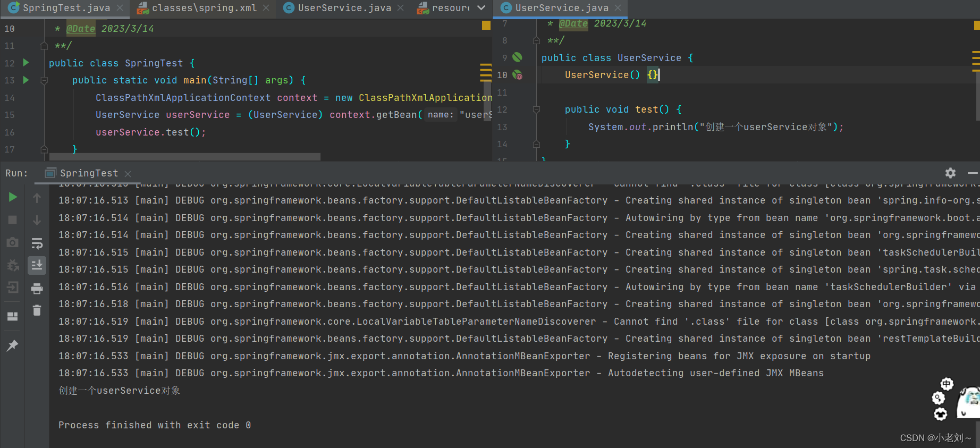Screen dimensions: 980x448
Task: Click 'Process finished with exit code 0'
Action: tap(155, 425)
